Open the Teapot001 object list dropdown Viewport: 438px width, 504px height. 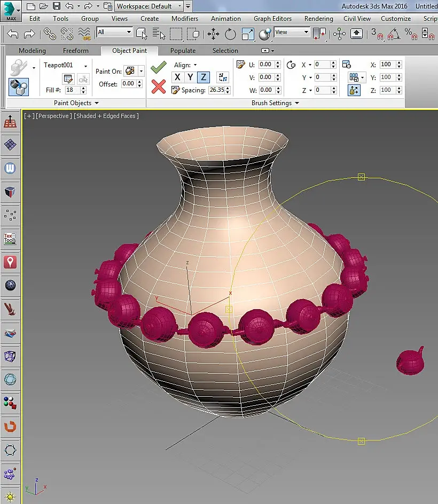click(x=85, y=65)
